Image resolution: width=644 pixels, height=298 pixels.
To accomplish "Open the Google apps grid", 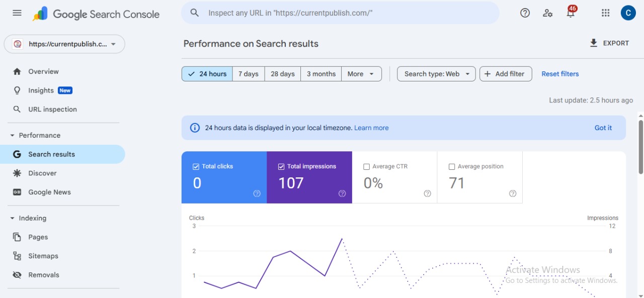I will point(606,13).
